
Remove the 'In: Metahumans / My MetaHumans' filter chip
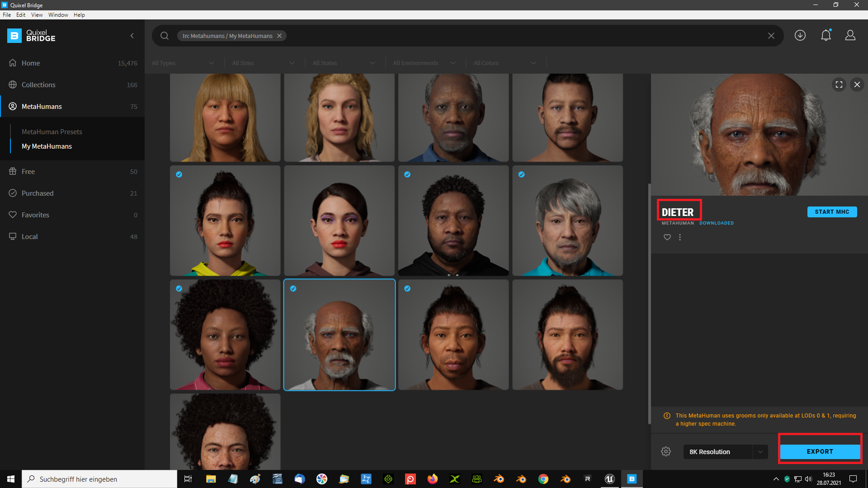click(279, 36)
